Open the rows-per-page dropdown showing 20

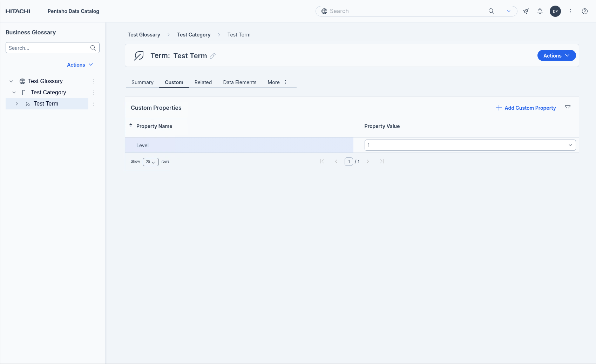tap(150, 162)
